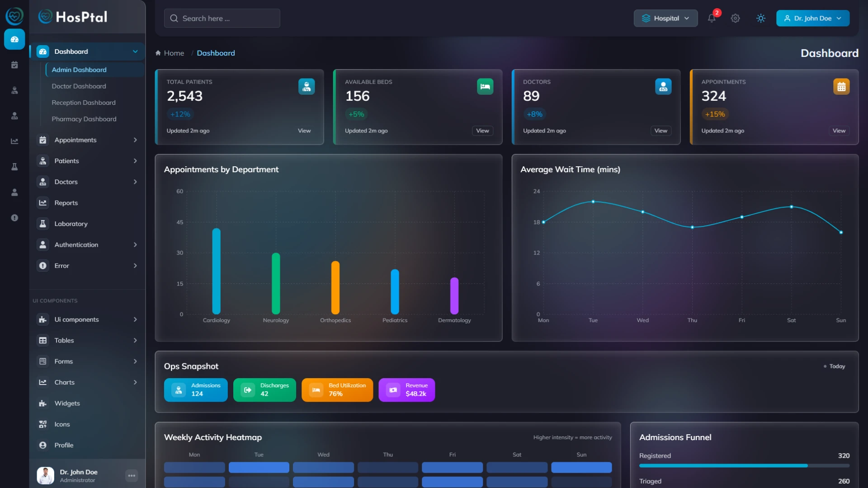Click the Laboratory flask sidebar icon
This screenshot has height=488, width=868.
click(x=43, y=224)
